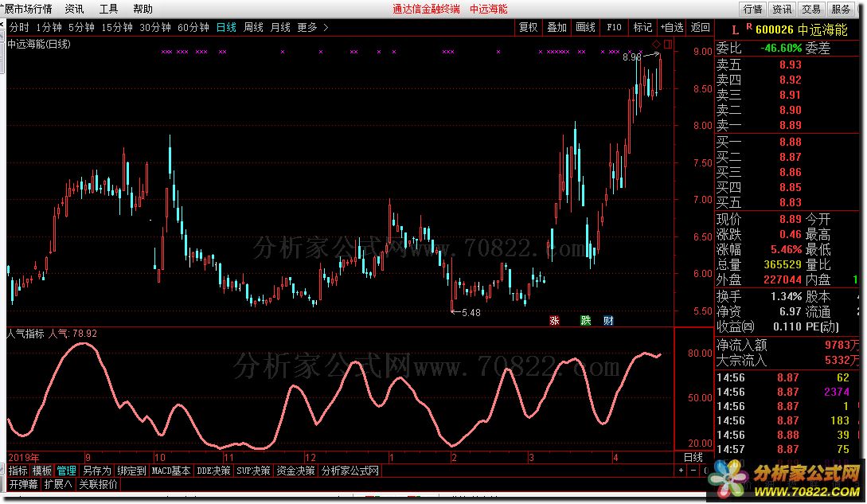867x504 pixels.
Task: Select the 日线 daily period tab
Action: (226, 27)
